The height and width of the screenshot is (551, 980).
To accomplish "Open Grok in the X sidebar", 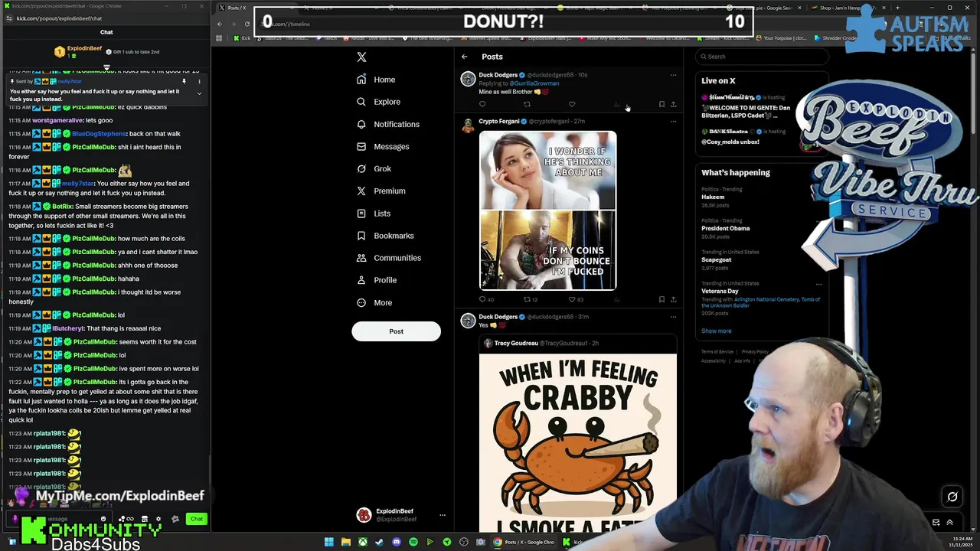I will (x=374, y=168).
